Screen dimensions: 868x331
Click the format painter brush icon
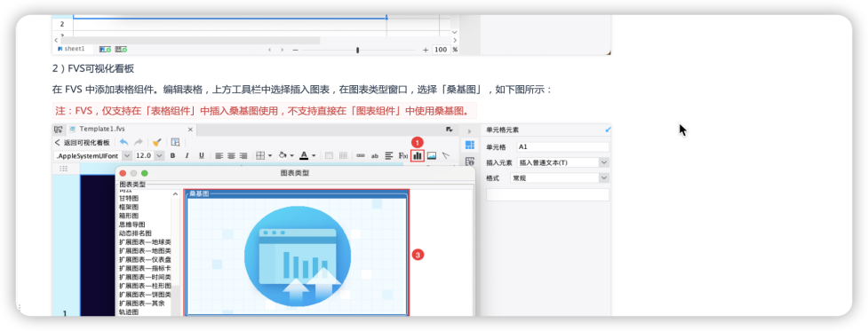pyautogui.click(x=156, y=142)
